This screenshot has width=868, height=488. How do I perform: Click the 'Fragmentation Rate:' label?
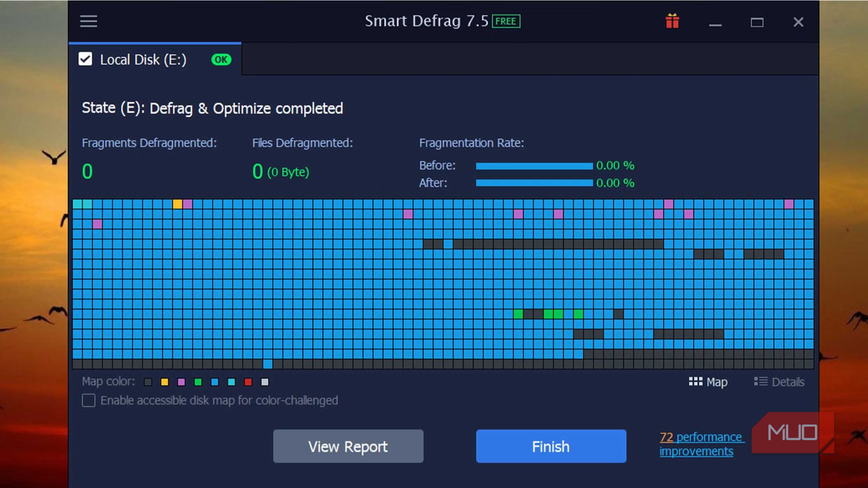[471, 143]
